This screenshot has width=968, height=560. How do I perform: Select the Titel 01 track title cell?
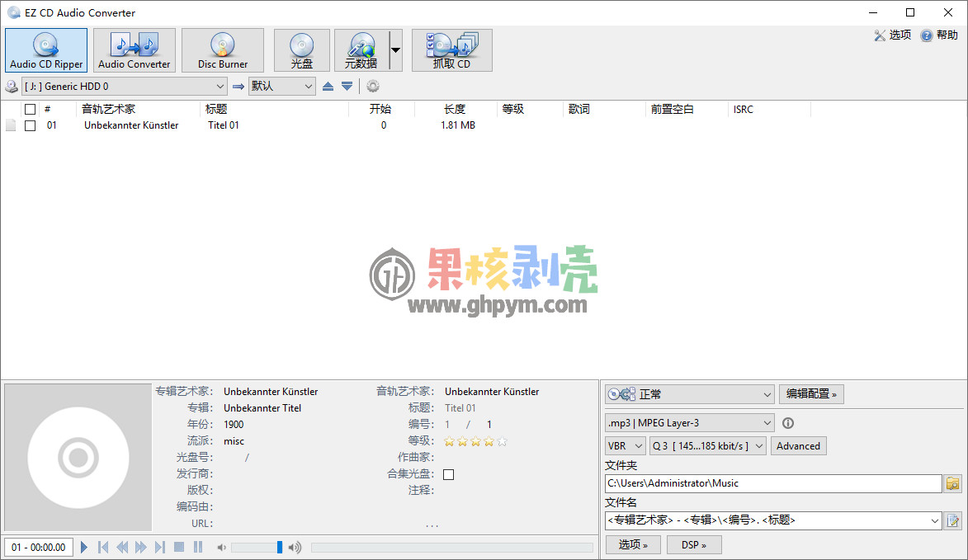coord(224,125)
